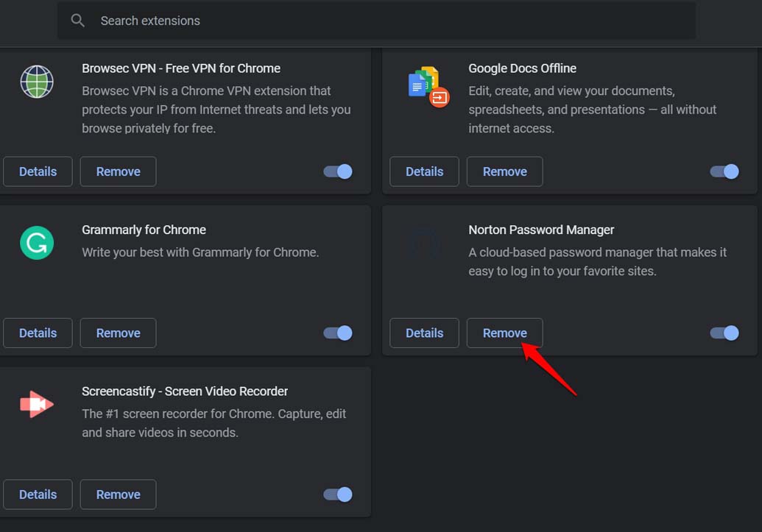The height and width of the screenshot is (532, 762).
Task: Open Details for Grammarly
Action: [x=38, y=333]
